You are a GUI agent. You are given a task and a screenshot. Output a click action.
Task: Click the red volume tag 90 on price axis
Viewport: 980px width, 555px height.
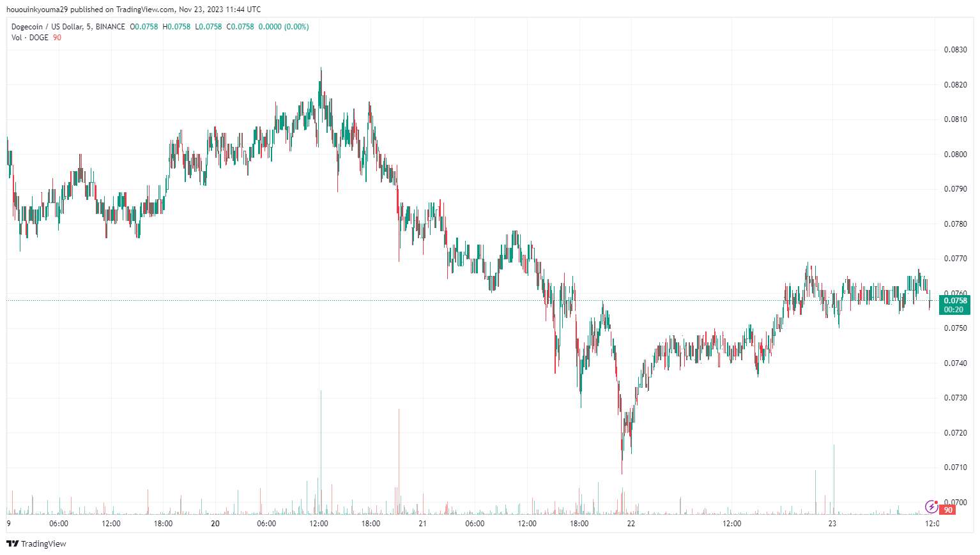948,510
